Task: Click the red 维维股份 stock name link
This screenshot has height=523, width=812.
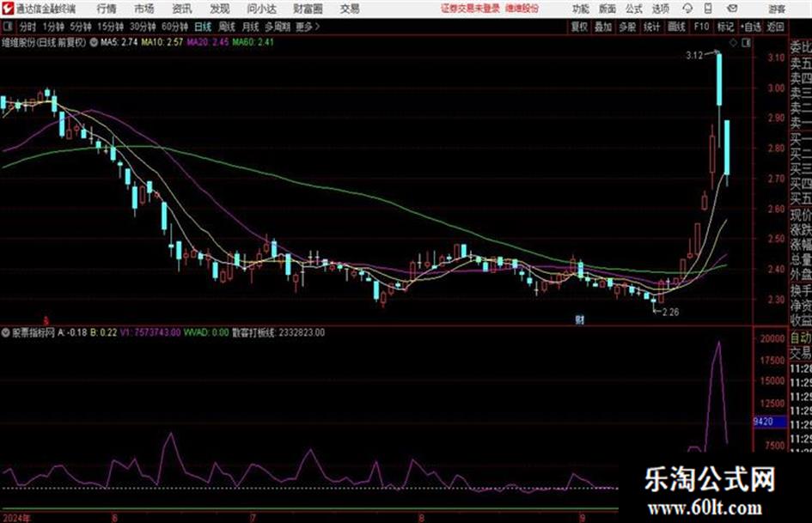Action: tap(522, 9)
